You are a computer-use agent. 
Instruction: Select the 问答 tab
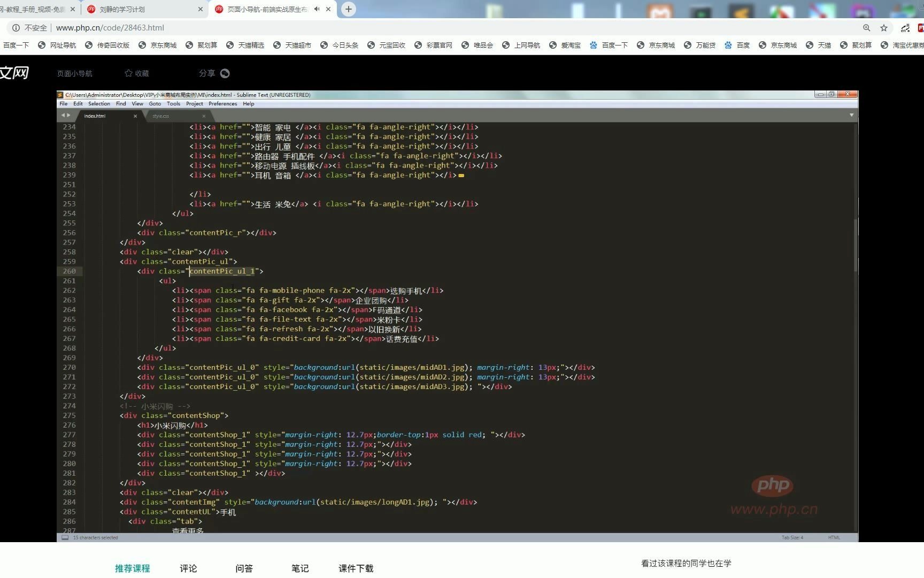point(244,568)
